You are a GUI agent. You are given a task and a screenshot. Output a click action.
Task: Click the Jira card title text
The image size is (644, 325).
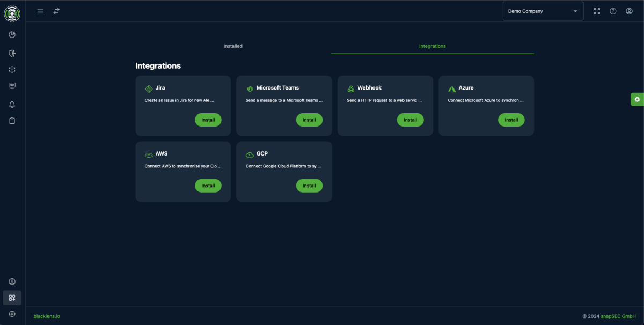160,88
